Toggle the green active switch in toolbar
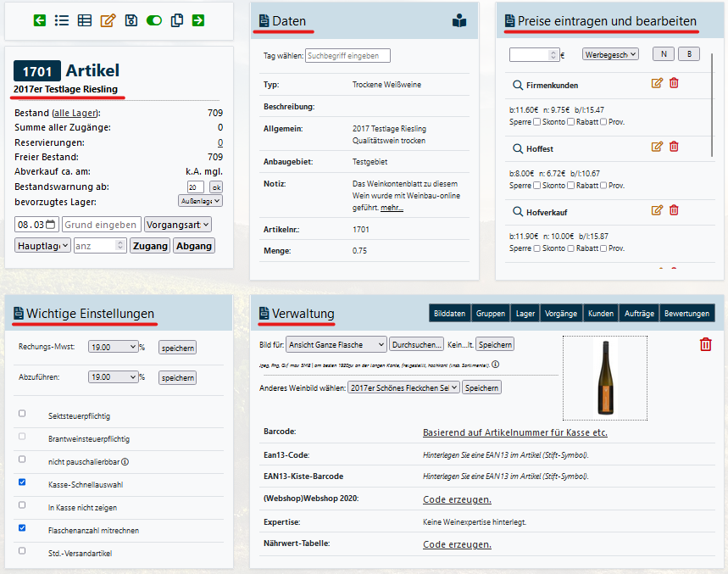Image resolution: width=728 pixels, height=574 pixels. [x=153, y=20]
